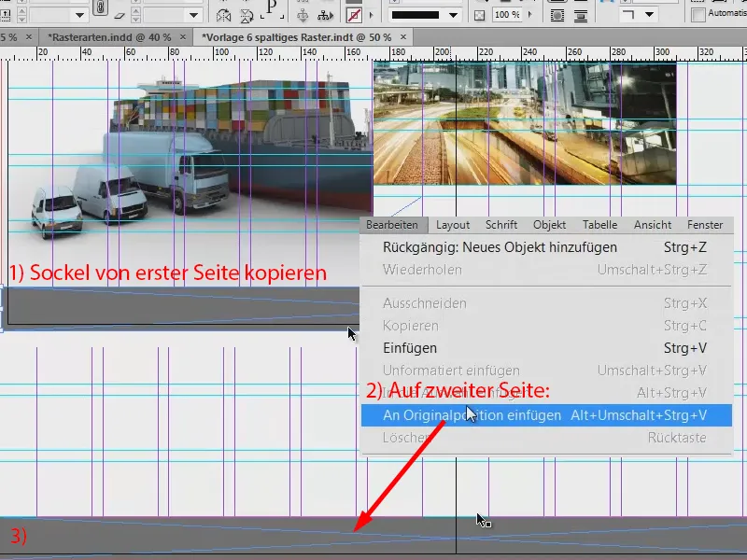Switch to Vorlage 6 spaltiges Raster.indt tab

(296, 37)
